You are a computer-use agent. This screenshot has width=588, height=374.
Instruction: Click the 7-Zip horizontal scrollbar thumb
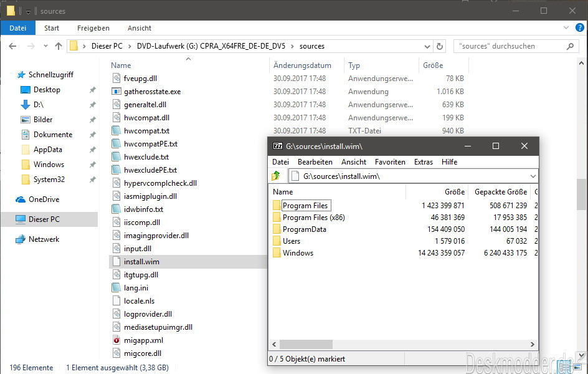coord(306,344)
